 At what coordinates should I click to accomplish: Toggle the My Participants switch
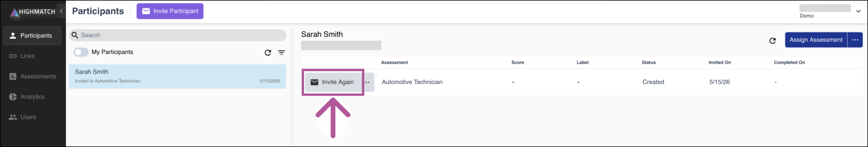pyautogui.click(x=81, y=52)
